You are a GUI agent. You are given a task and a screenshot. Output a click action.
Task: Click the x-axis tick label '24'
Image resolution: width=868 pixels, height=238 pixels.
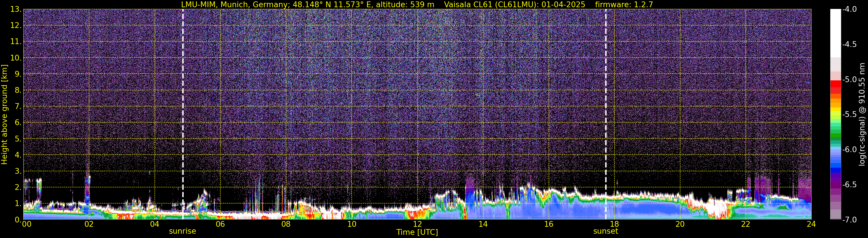click(811, 224)
